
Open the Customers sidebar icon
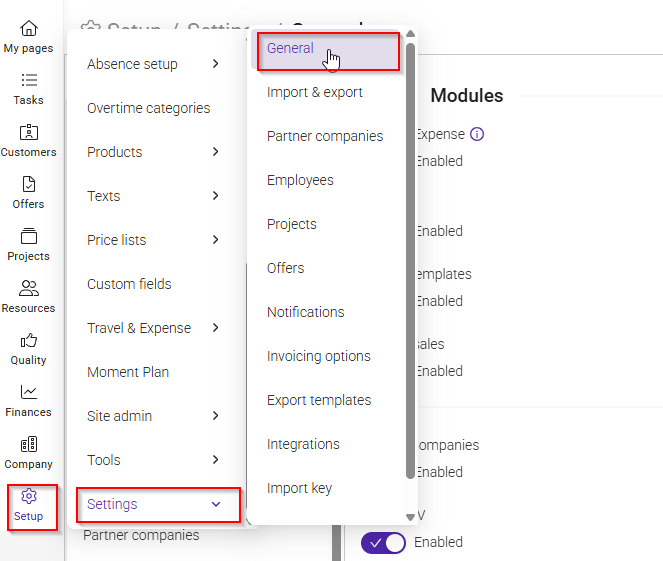[29, 132]
